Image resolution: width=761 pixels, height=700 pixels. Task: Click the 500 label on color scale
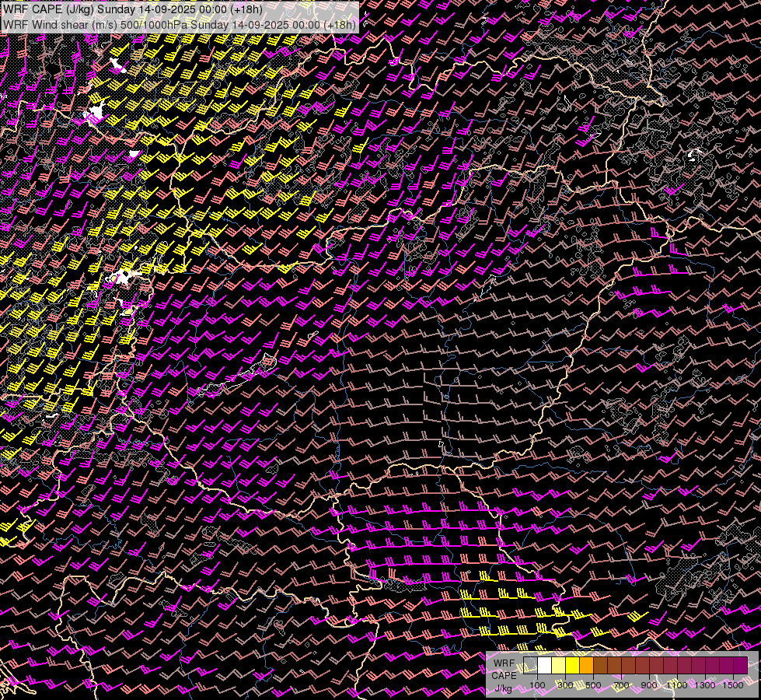(x=593, y=685)
